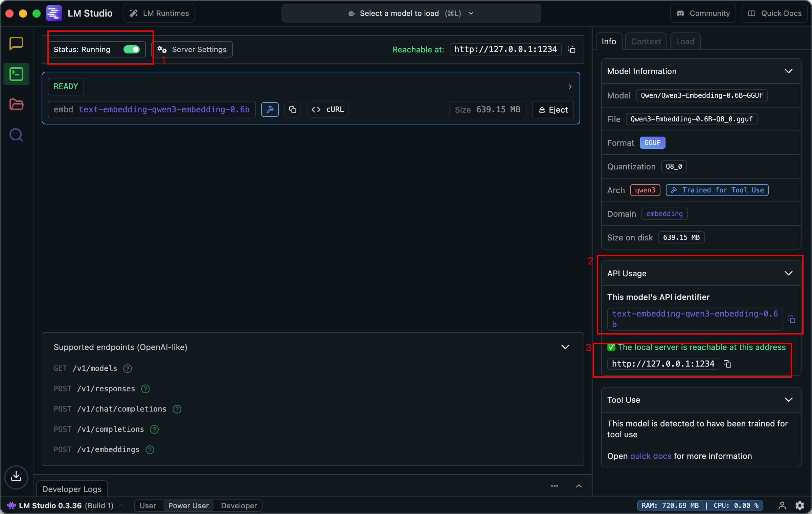
Task: Collapse the Model Information section
Action: pos(789,71)
